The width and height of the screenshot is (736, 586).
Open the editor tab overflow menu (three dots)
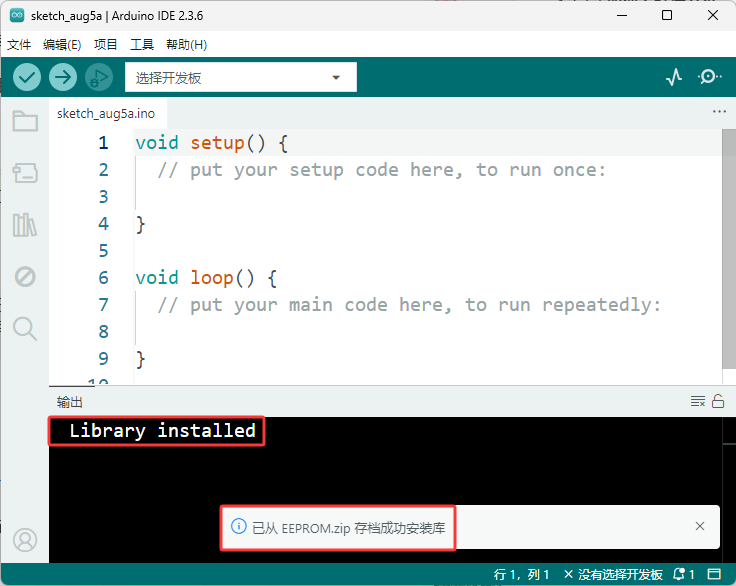(719, 112)
